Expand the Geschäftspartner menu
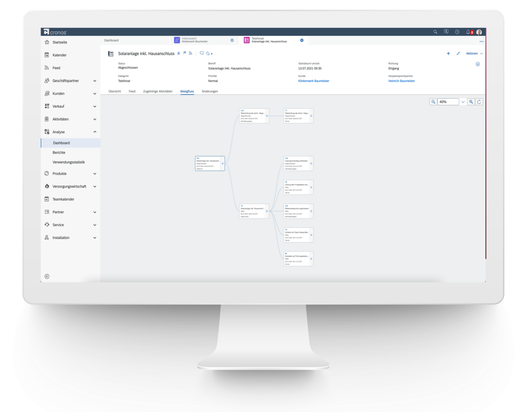 click(x=95, y=81)
